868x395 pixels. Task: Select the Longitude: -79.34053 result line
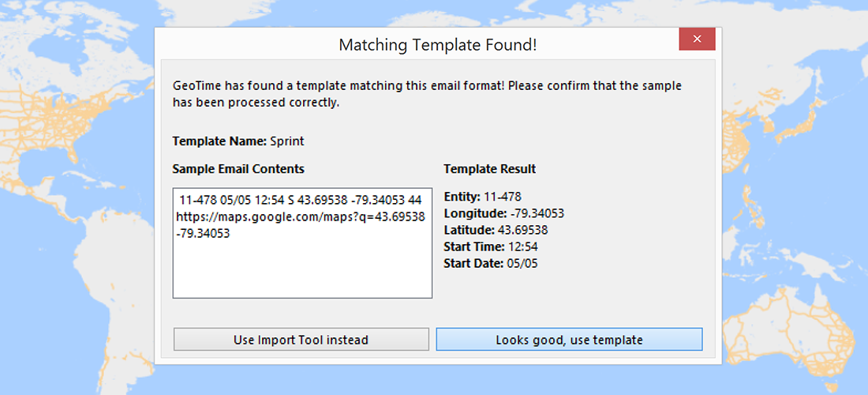[503, 213]
